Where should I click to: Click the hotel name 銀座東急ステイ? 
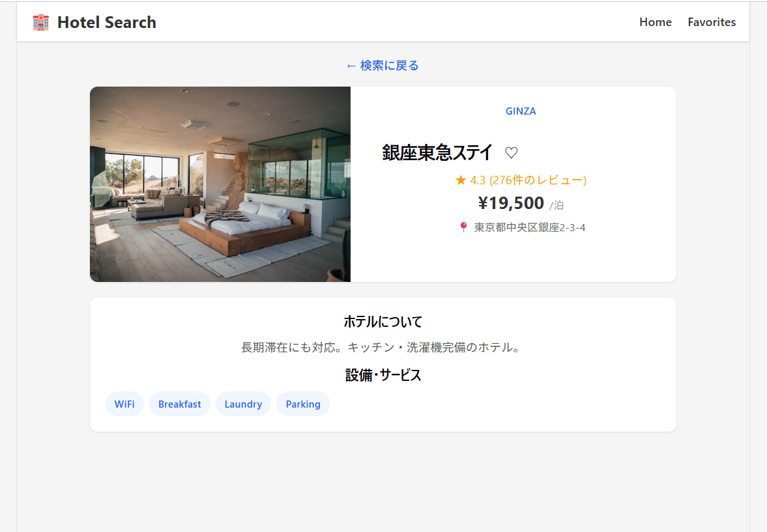pos(437,152)
